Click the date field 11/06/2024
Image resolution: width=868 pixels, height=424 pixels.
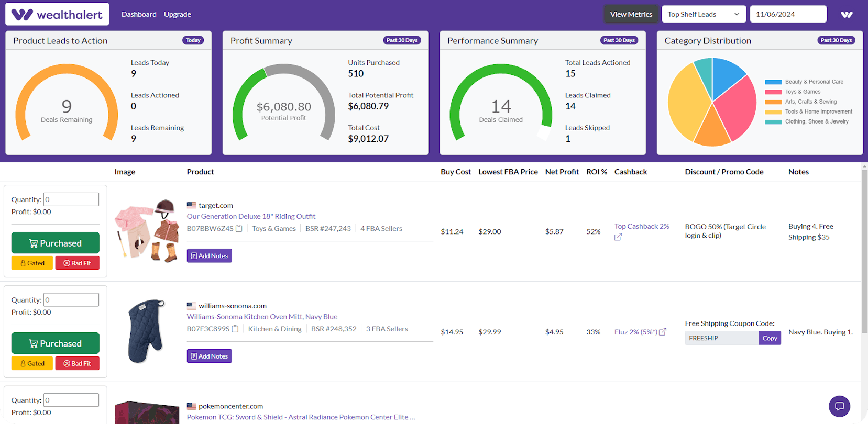[x=788, y=14]
